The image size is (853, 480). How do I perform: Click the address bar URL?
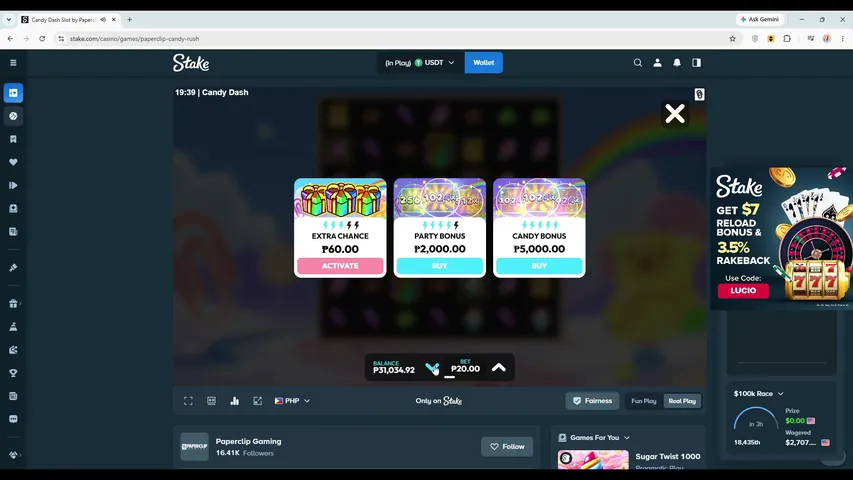point(134,39)
